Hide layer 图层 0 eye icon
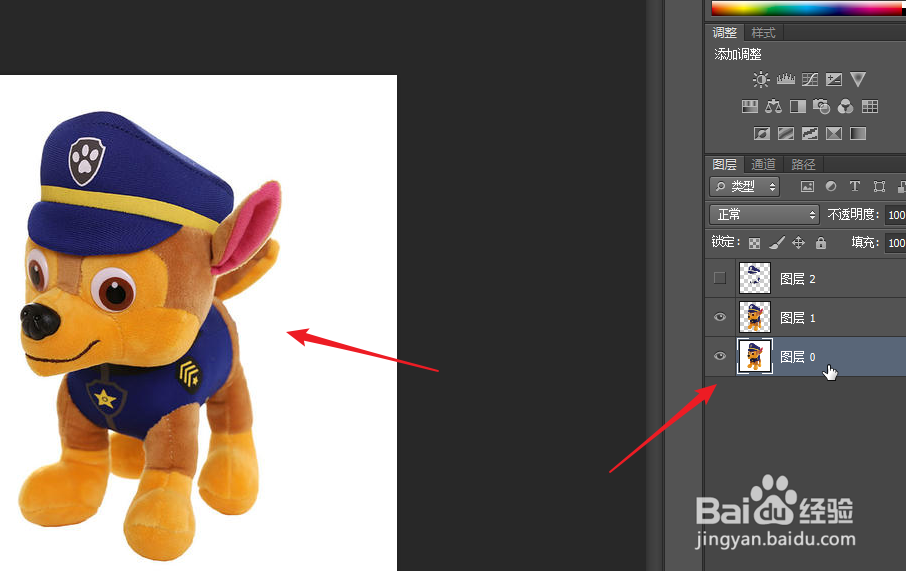The height and width of the screenshot is (571, 906). pyautogui.click(x=719, y=356)
